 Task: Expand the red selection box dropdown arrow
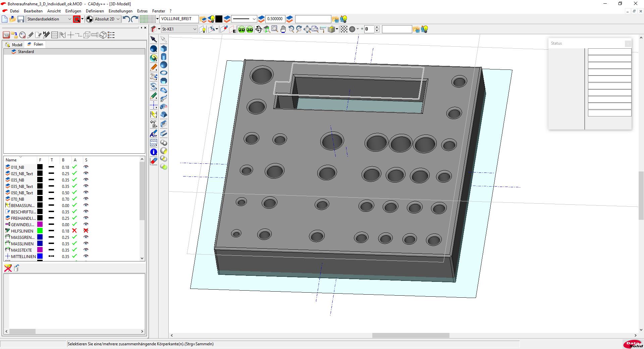tap(83, 19)
